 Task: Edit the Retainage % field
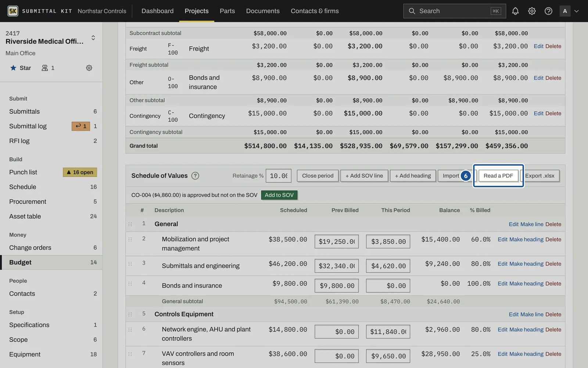pos(279,176)
